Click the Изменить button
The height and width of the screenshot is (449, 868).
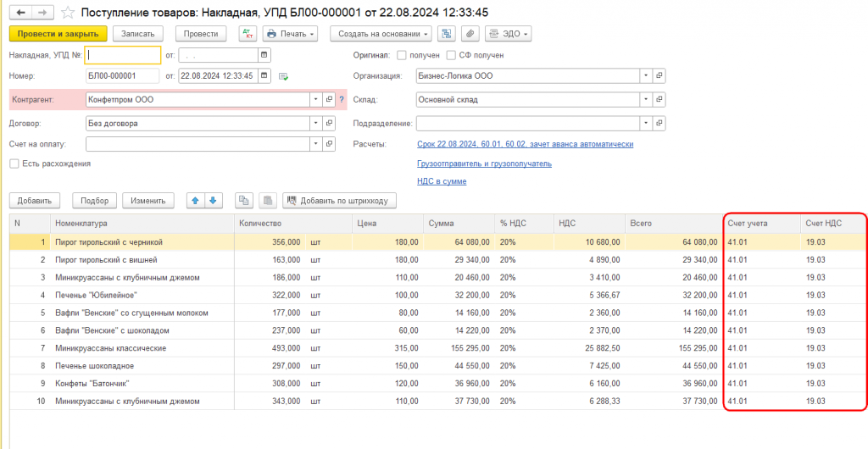pos(148,201)
